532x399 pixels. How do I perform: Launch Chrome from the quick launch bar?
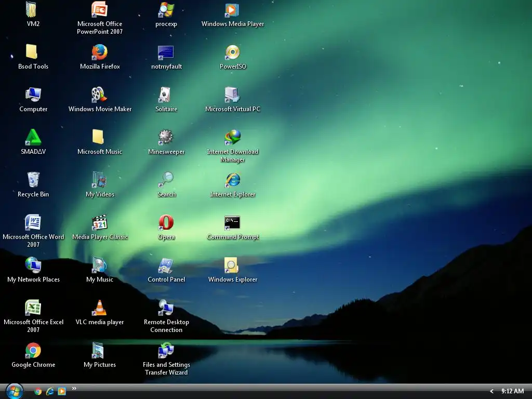tap(38, 392)
